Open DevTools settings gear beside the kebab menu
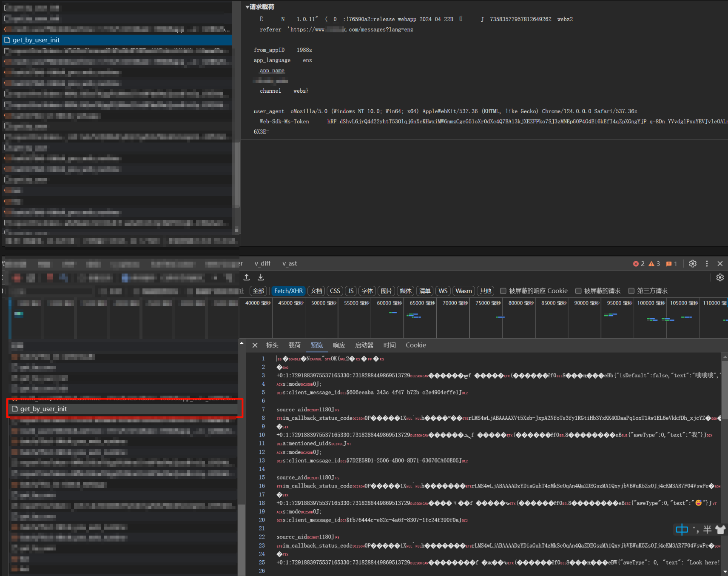 coord(693,264)
